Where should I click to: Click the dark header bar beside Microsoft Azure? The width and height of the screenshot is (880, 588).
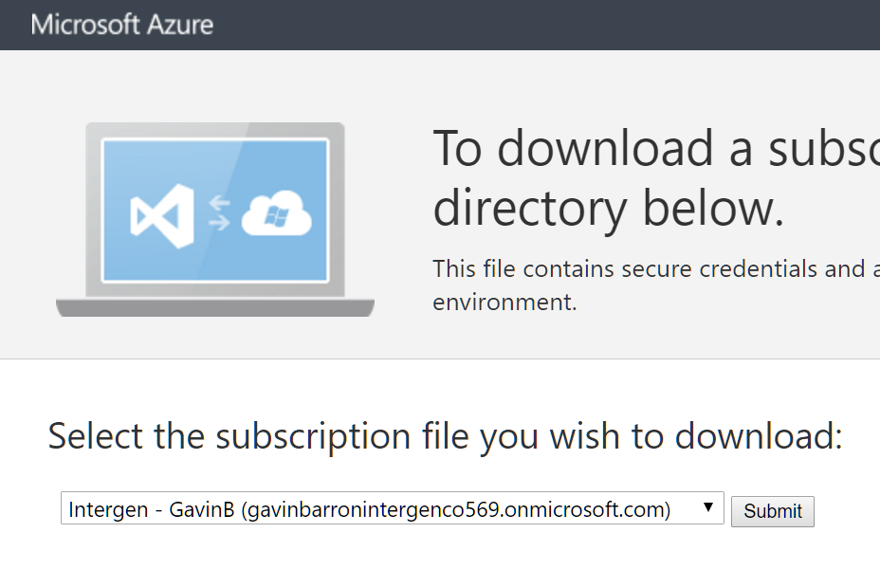pos(569,24)
